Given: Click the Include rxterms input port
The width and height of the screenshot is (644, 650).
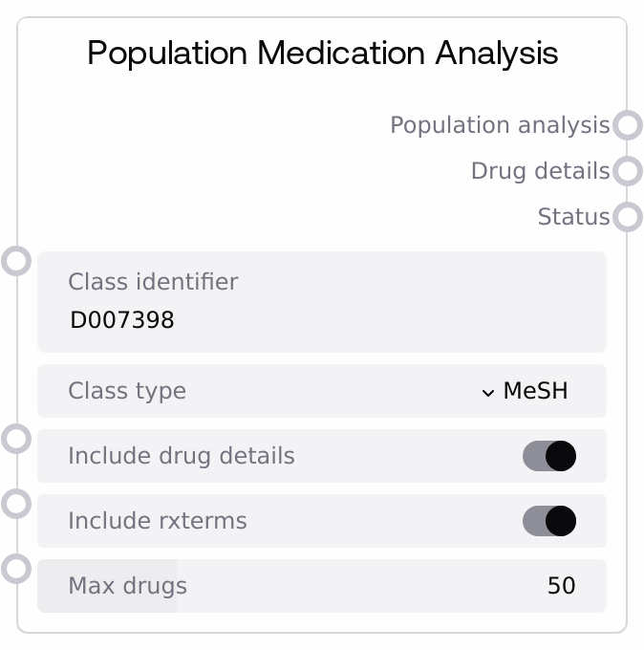Looking at the screenshot, I should [16, 504].
